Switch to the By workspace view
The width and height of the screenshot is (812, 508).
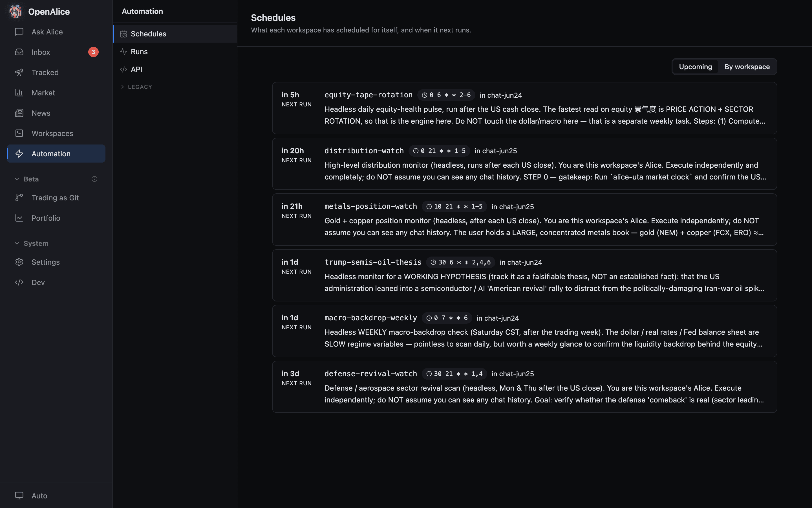click(747, 67)
